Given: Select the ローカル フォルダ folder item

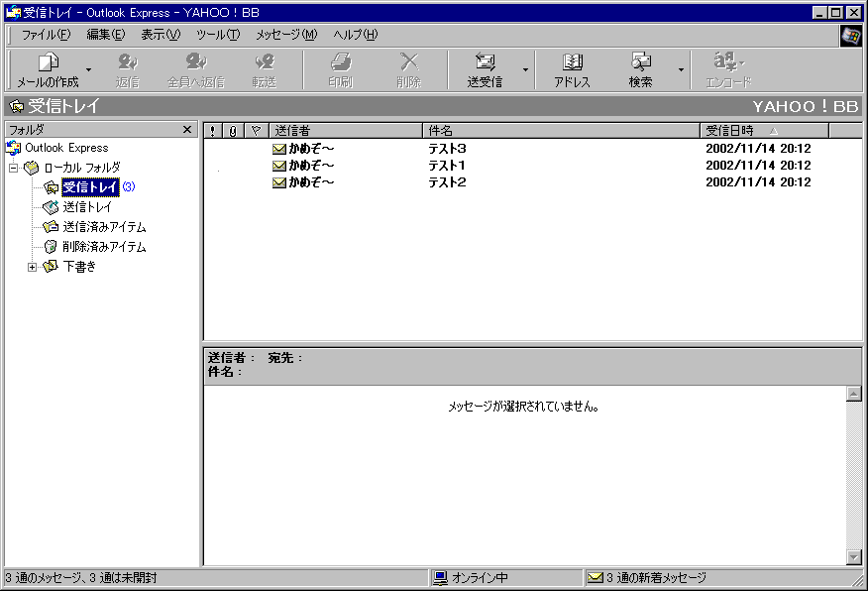Looking at the screenshot, I should [x=82, y=168].
